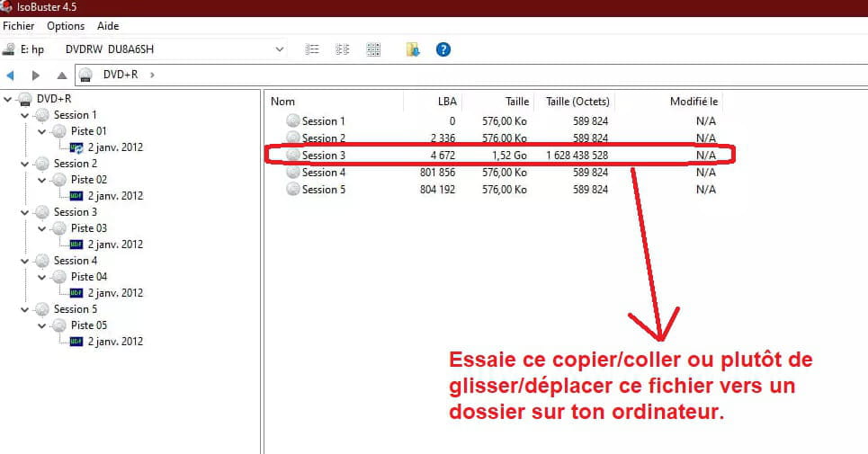Select Piste 04 in the tree
This screenshot has height=454, width=868.
click(88, 277)
